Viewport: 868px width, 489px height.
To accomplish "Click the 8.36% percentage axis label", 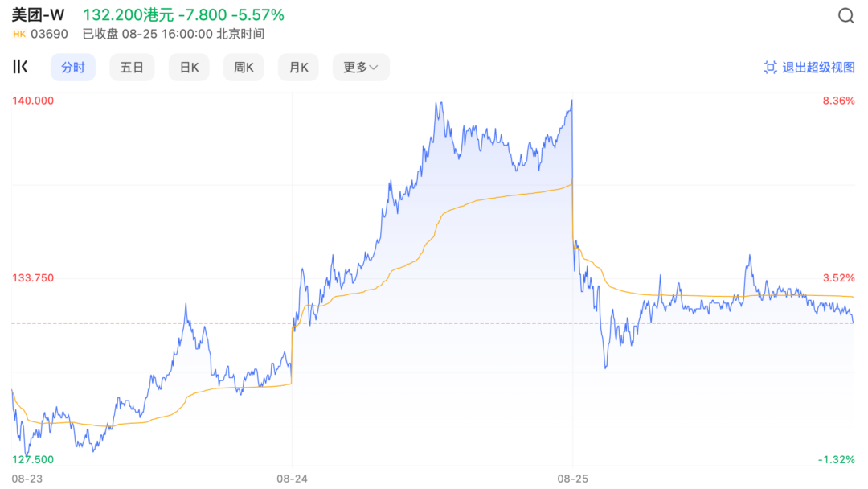I will pos(839,101).
